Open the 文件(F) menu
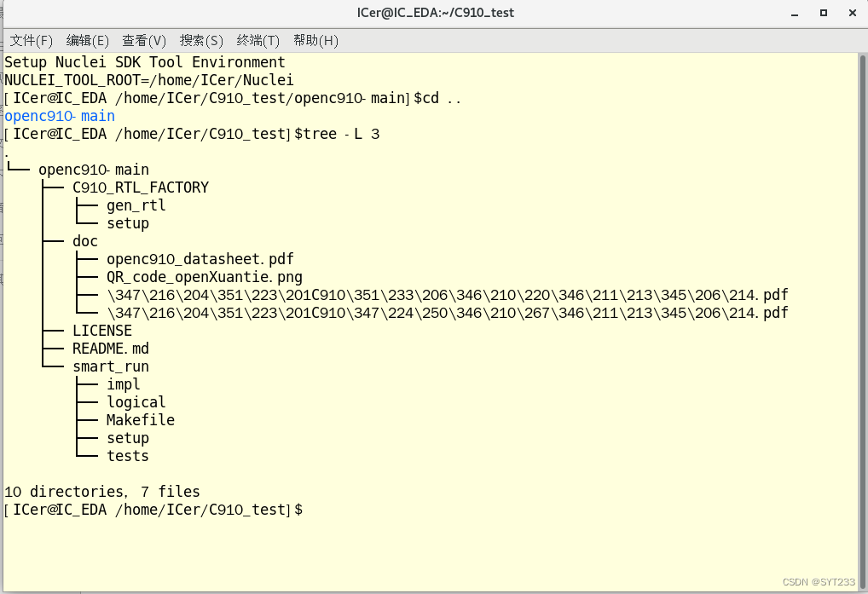 pyautogui.click(x=31, y=40)
